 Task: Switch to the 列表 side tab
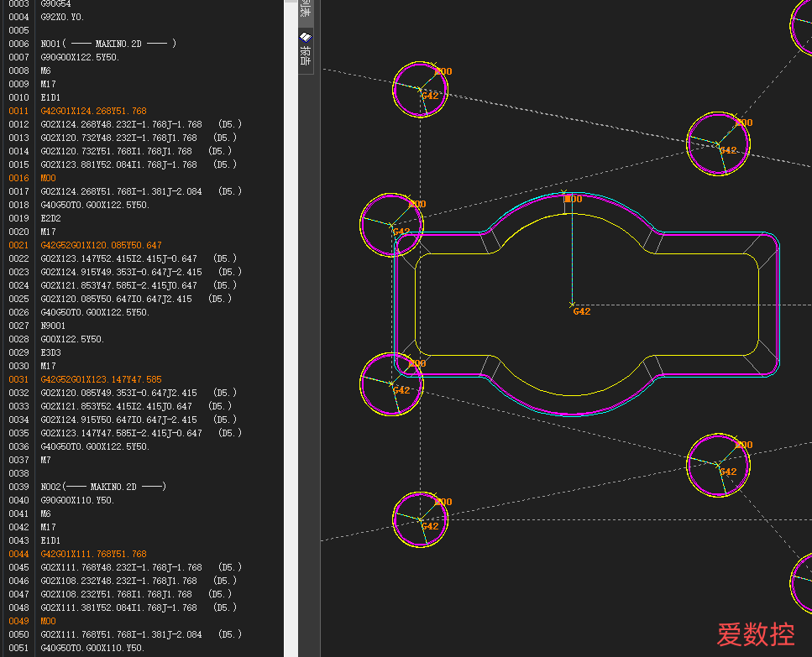point(306,10)
